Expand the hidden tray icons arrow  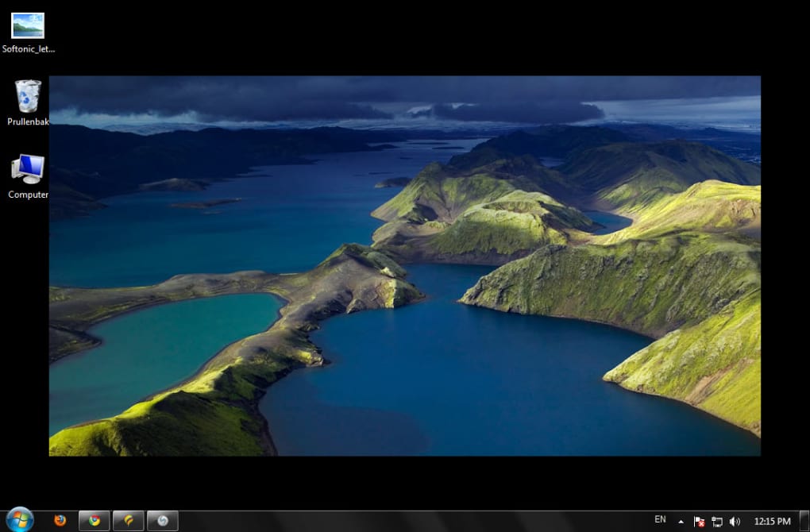click(x=681, y=522)
